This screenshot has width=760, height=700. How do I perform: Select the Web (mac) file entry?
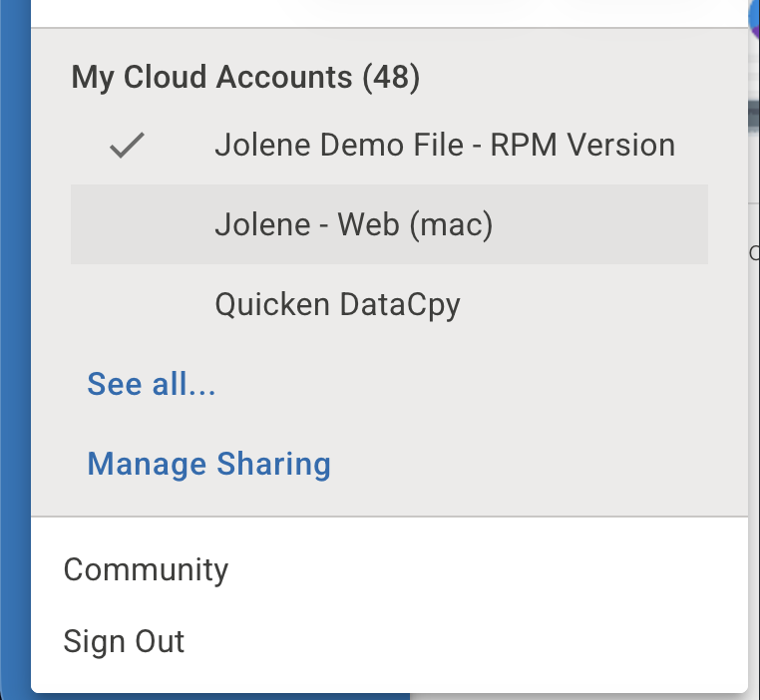click(x=354, y=224)
